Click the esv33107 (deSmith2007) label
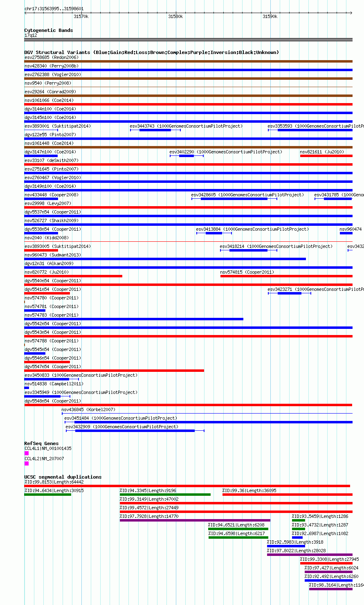 point(52,160)
